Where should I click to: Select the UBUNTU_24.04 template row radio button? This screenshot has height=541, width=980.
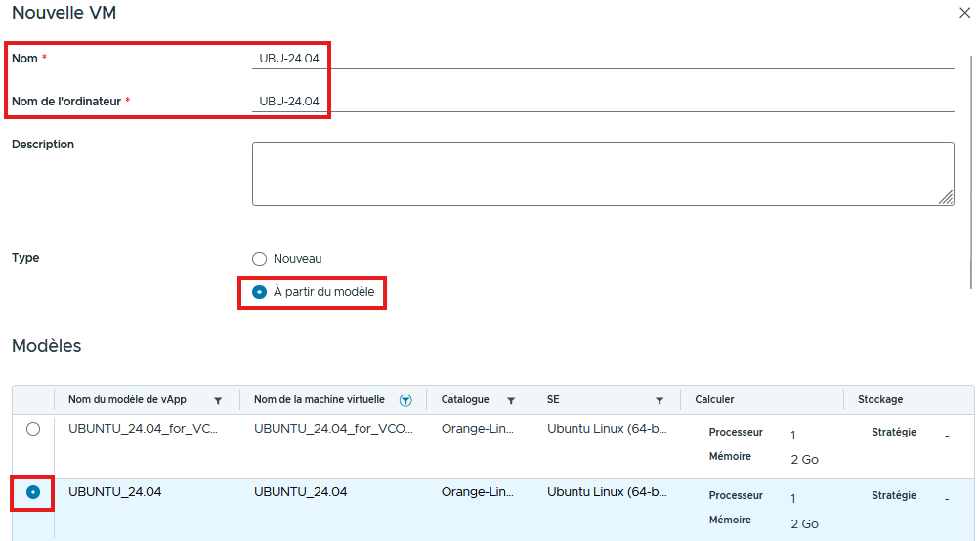coord(33,492)
